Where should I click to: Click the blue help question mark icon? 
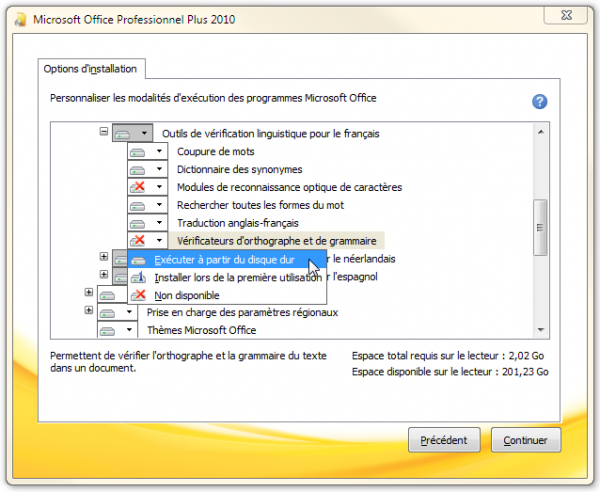click(540, 101)
